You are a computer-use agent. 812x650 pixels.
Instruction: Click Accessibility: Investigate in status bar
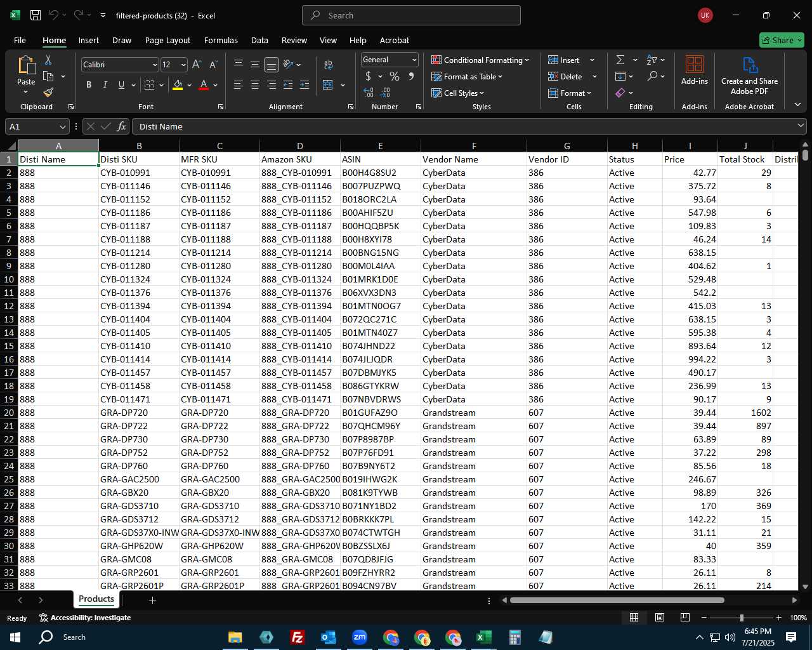[85, 618]
